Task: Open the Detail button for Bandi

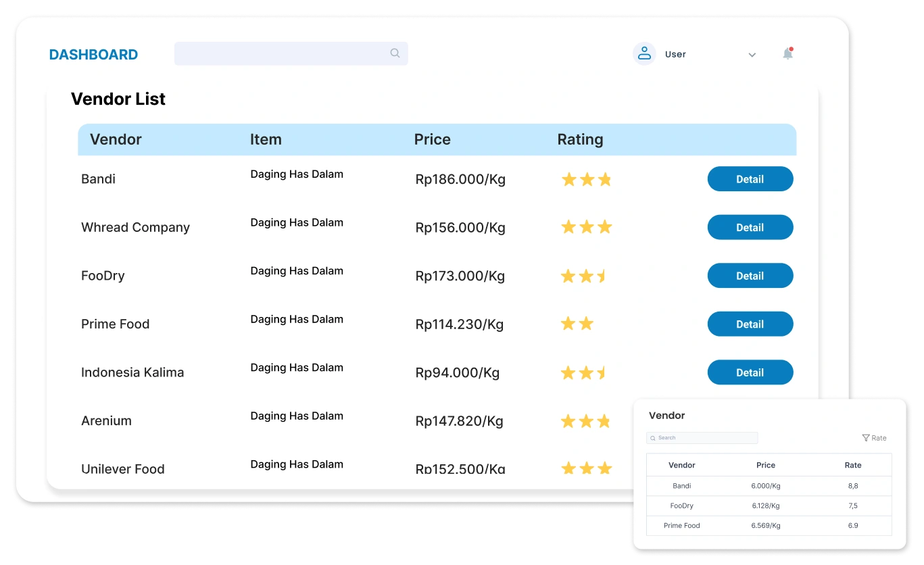Action: pyautogui.click(x=750, y=179)
